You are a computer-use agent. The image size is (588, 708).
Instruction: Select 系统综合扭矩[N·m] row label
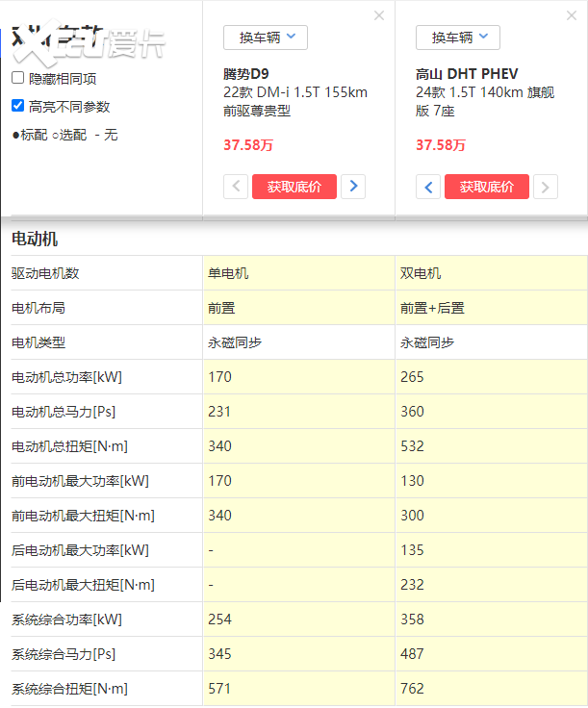point(69,689)
